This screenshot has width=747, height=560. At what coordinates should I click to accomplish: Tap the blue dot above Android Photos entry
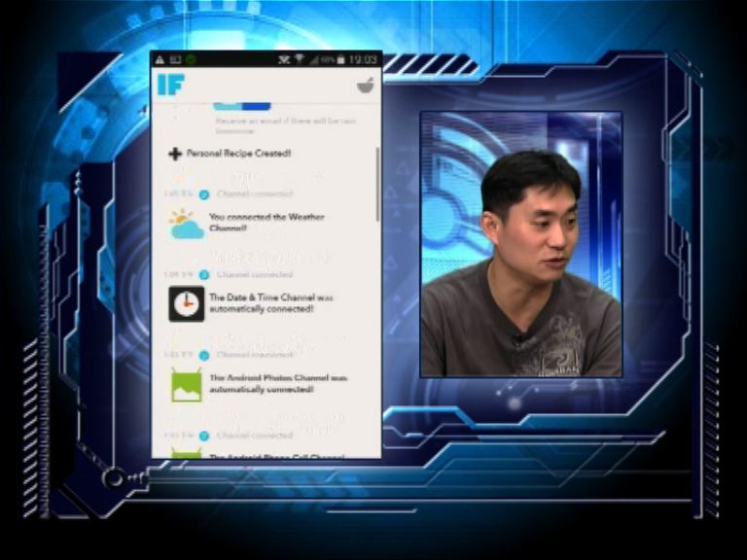[204, 356]
